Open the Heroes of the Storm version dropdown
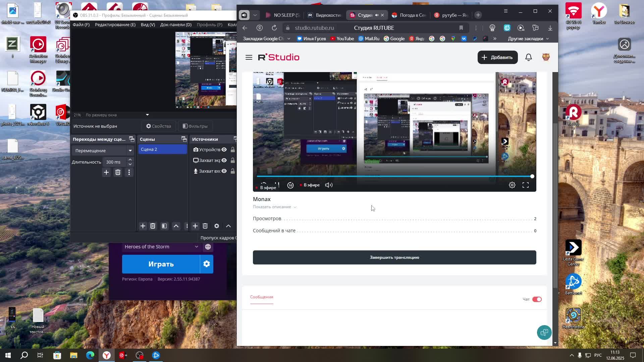644x362 pixels. 196,247
